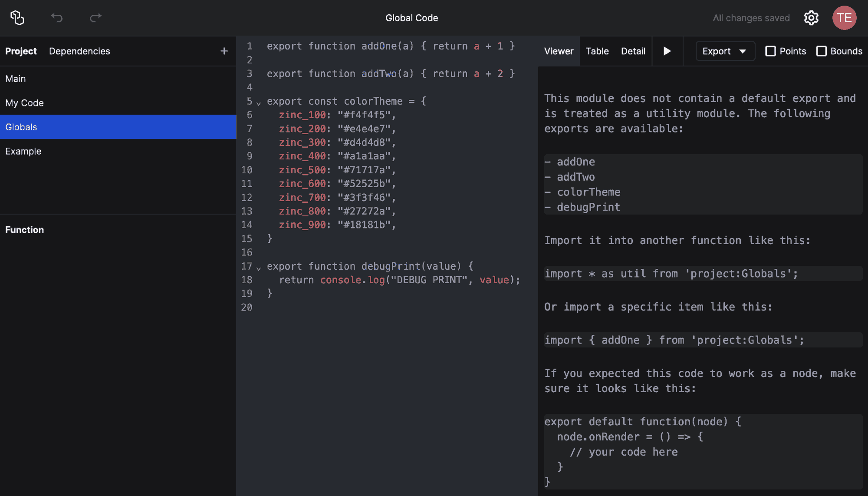Viewport: 868px width, 496px height.
Task: Click line number 1 in the gutter
Action: 250,46
